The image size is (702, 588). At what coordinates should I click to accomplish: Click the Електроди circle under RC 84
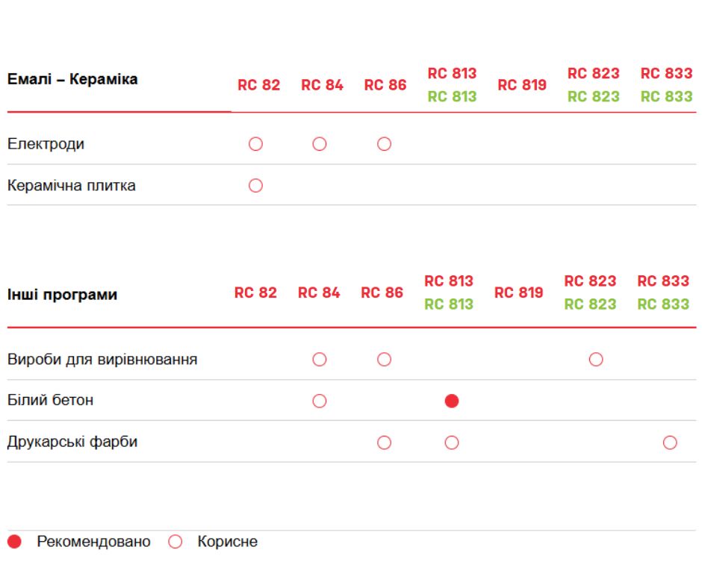click(x=320, y=144)
